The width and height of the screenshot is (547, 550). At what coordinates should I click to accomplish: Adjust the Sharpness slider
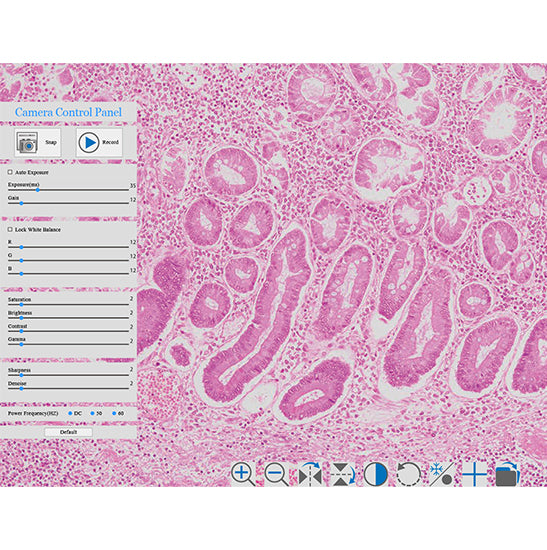[68, 375]
